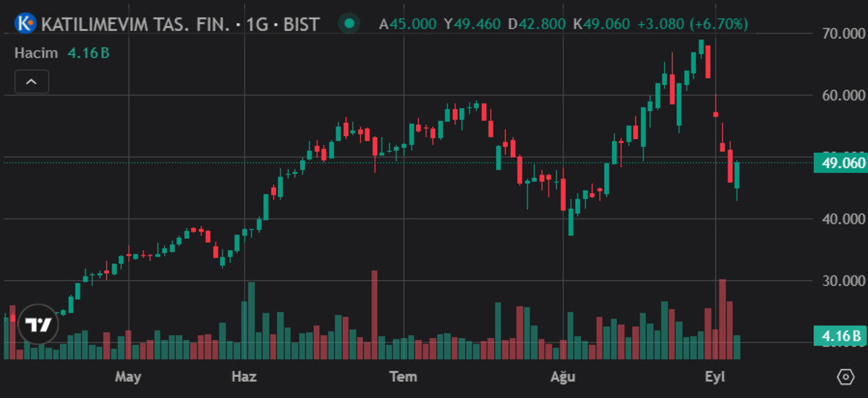Click the Tem label on the time axis
868x398 pixels.
[403, 377]
